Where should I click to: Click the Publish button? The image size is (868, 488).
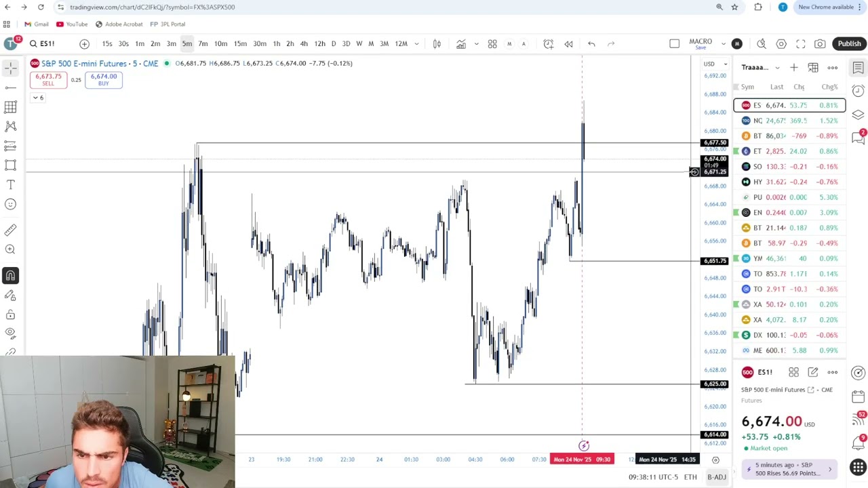click(849, 43)
